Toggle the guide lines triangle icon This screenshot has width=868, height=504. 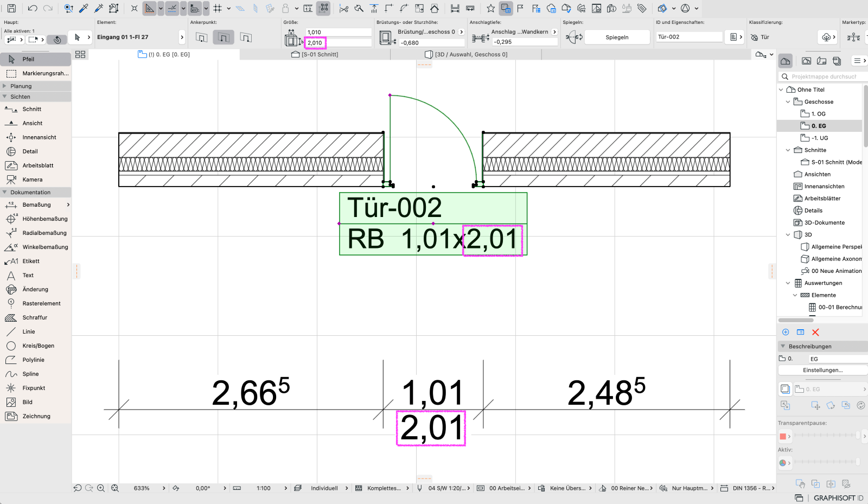click(149, 8)
